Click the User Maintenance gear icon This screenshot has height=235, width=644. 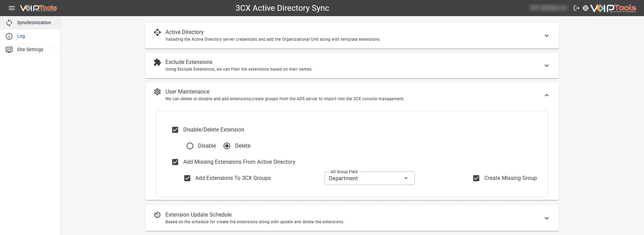pos(157,92)
